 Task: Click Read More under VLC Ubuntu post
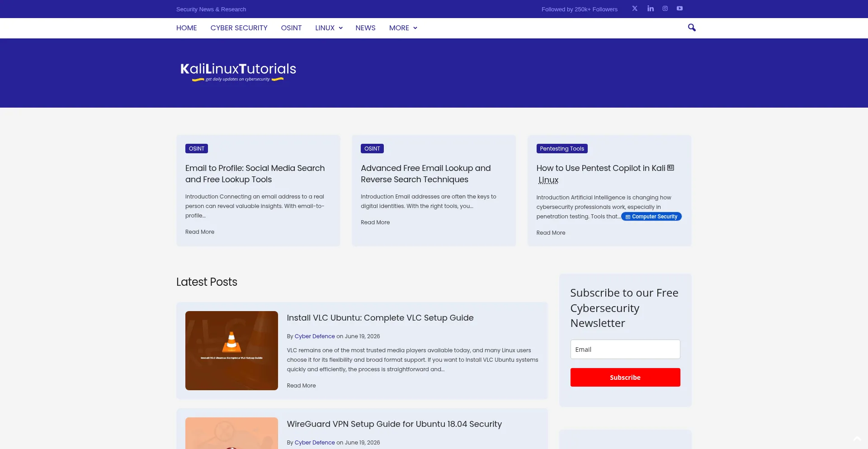point(302,386)
